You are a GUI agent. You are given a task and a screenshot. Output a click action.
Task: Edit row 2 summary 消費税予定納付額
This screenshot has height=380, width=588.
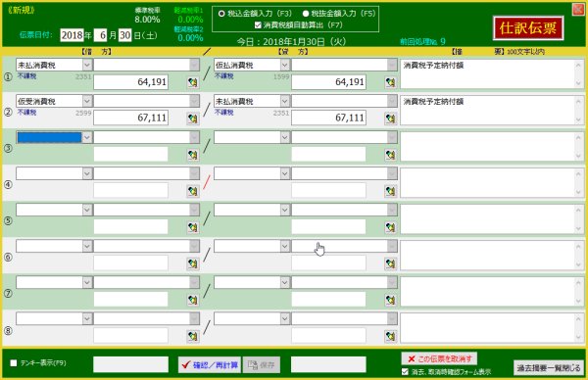pyautogui.click(x=492, y=110)
